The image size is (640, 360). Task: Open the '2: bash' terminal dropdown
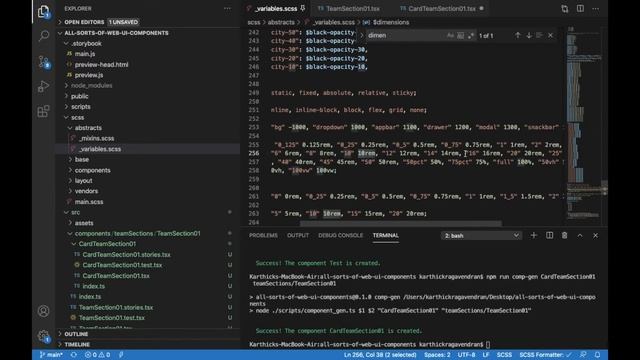tap(481, 236)
